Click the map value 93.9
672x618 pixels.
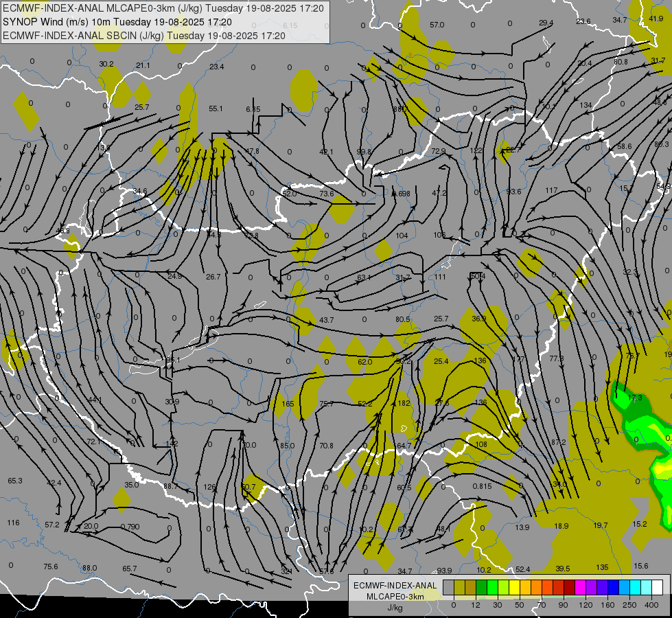[444, 571]
